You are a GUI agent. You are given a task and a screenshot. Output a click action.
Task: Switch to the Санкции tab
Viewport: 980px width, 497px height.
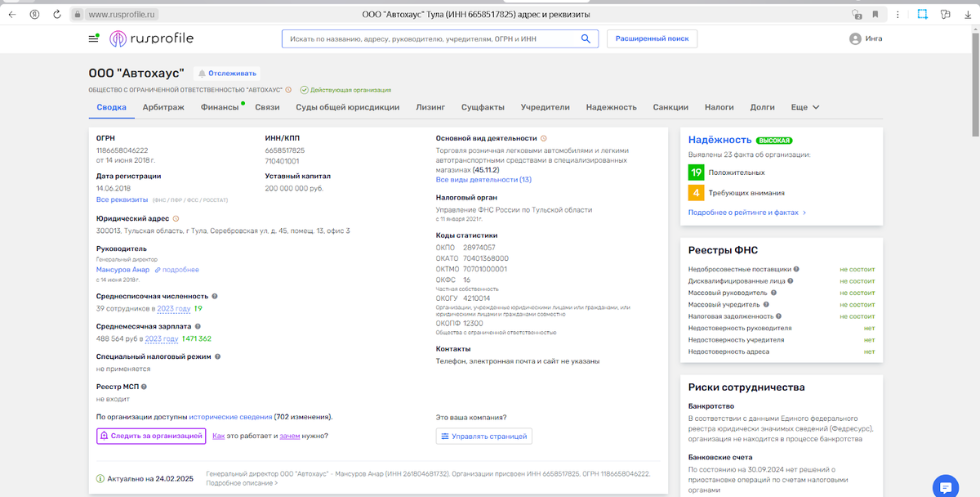pyautogui.click(x=670, y=107)
